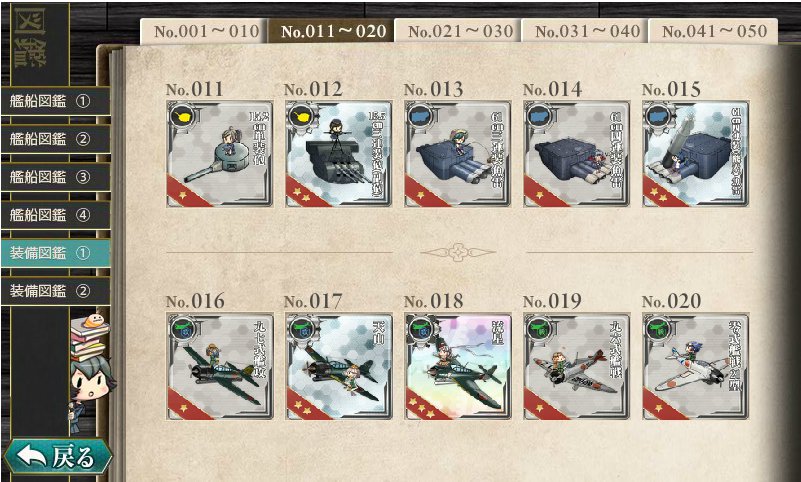Open No.013 triple torpedo launcher card
This screenshot has width=801, height=482.
(x=458, y=154)
